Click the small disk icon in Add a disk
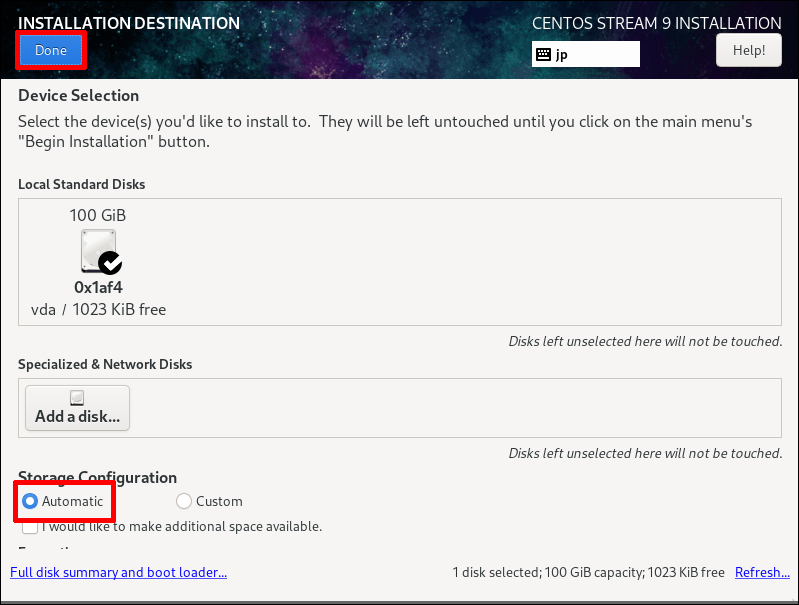The width and height of the screenshot is (799, 605). [x=77, y=398]
